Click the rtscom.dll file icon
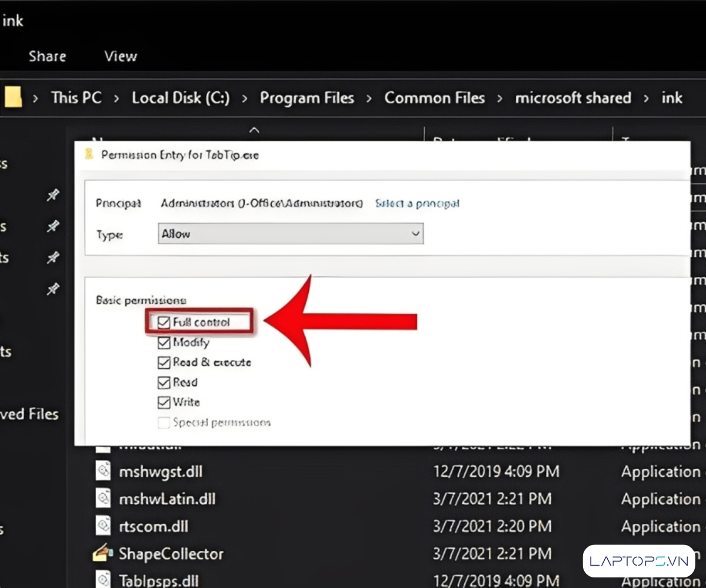Viewport: 706px width, 588px height. pos(104,526)
